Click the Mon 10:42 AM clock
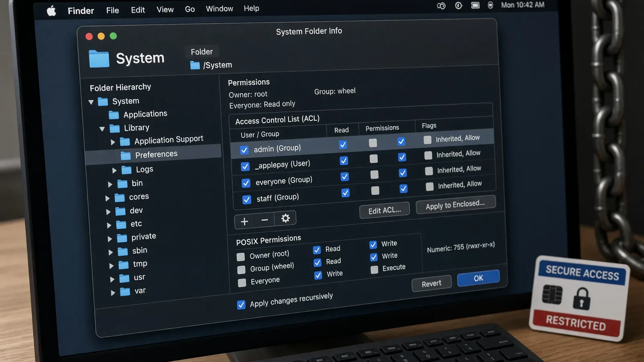This screenshot has width=644, height=362. point(522,5)
